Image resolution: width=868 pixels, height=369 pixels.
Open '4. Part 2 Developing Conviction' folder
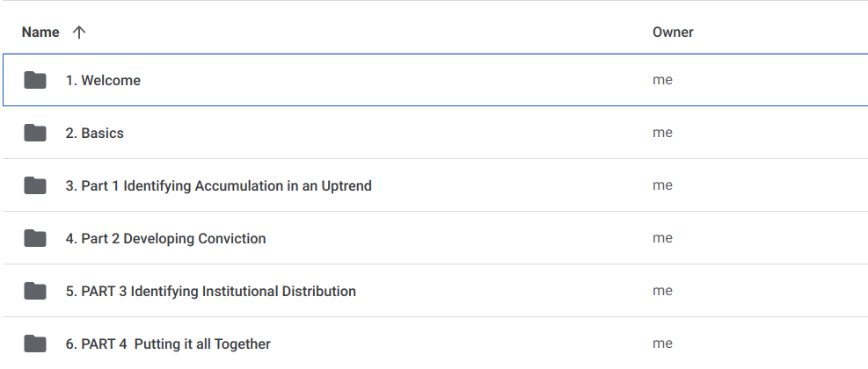165,239
